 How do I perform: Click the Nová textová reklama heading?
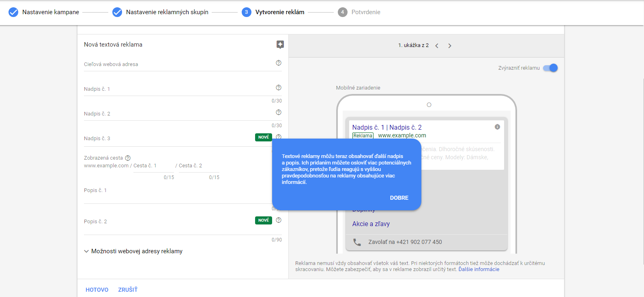(113, 45)
